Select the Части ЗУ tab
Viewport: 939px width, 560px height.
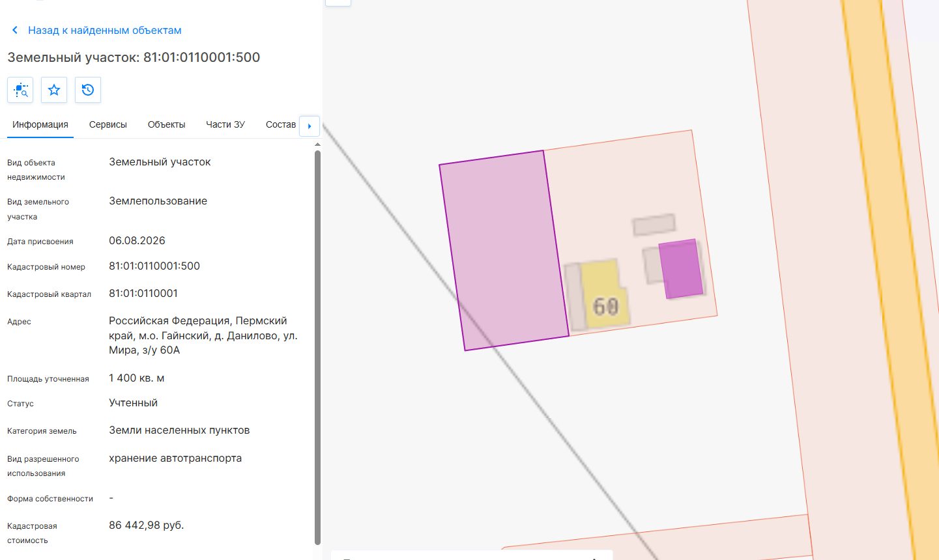(225, 124)
